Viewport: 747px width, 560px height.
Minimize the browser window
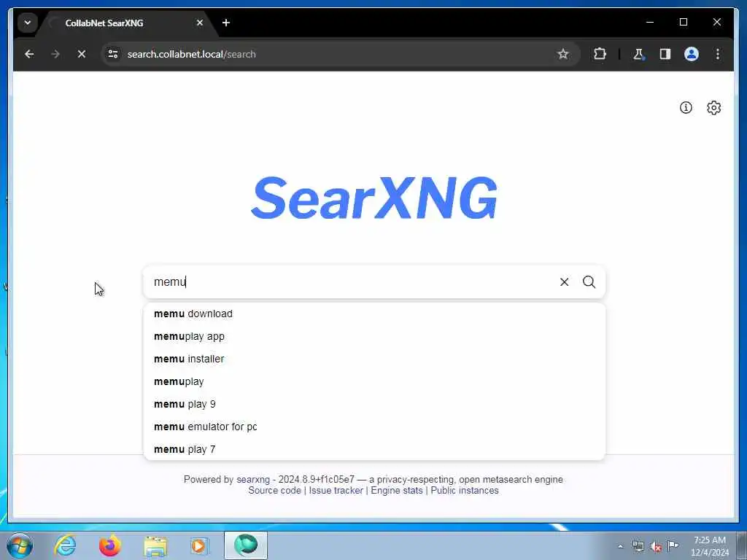[x=650, y=22]
